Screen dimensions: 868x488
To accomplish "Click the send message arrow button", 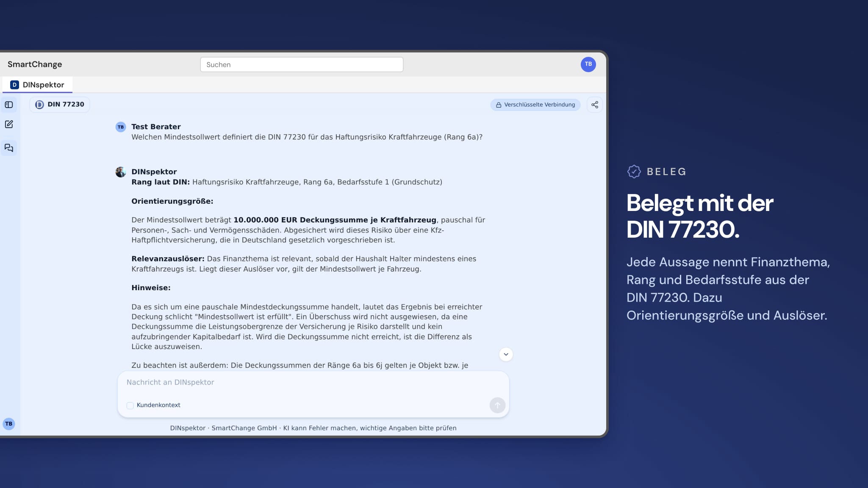I will pos(497,405).
